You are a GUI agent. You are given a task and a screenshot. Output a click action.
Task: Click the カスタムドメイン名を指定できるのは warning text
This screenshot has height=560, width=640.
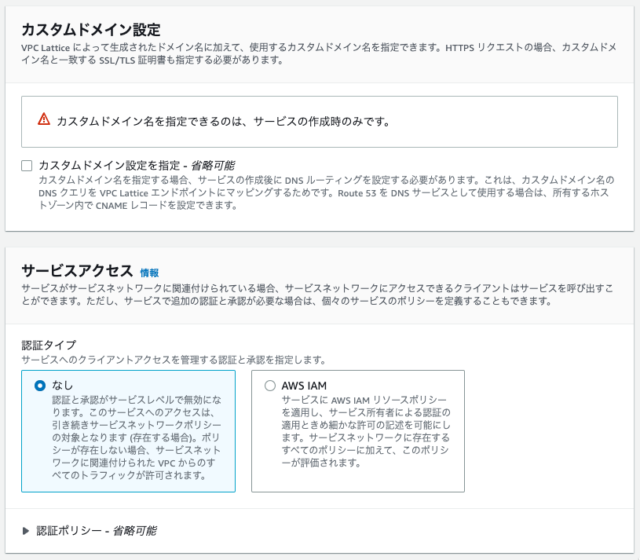(x=224, y=121)
